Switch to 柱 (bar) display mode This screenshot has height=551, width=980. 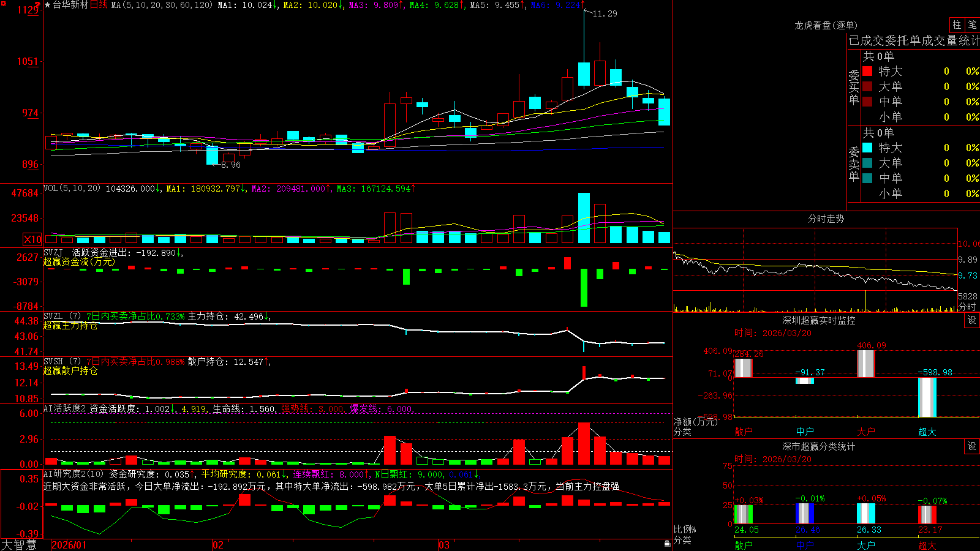pos(957,24)
